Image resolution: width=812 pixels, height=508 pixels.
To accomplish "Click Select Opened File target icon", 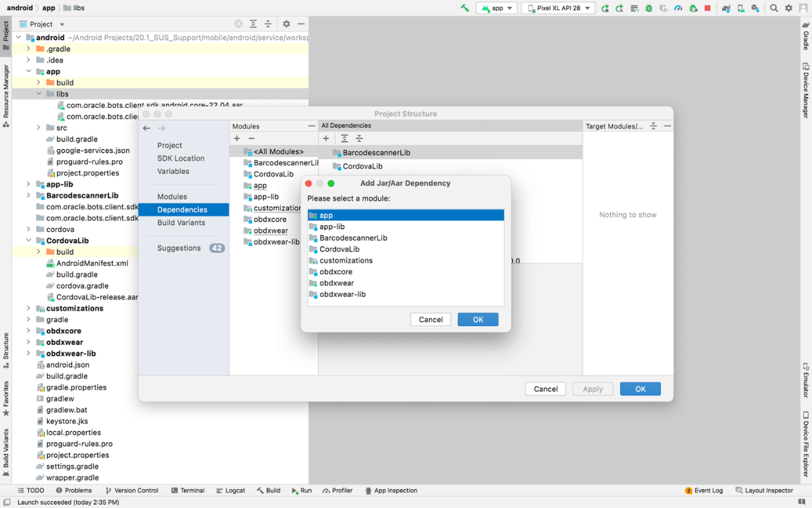I will tap(239, 24).
